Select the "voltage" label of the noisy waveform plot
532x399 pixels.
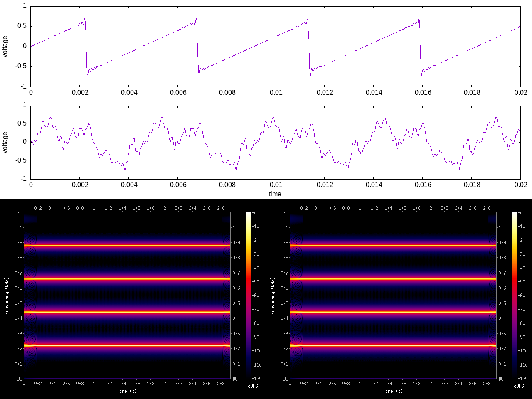[x=5, y=143]
